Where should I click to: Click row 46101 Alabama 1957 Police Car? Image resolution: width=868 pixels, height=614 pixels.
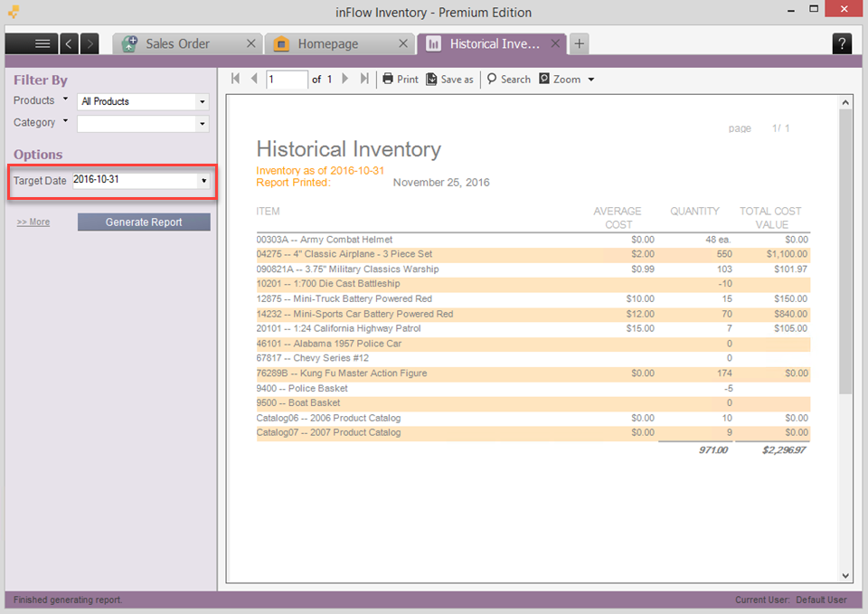tap(533, 344)
